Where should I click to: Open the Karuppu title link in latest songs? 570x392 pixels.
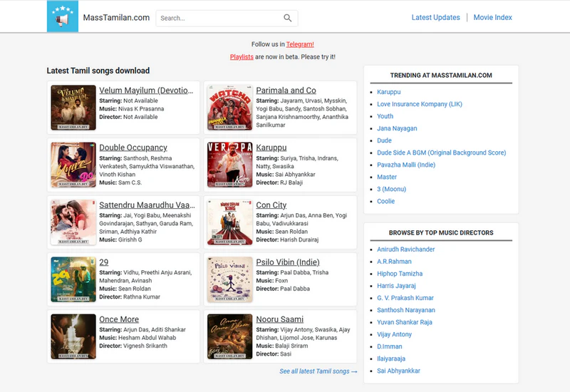tap(271, 148)
